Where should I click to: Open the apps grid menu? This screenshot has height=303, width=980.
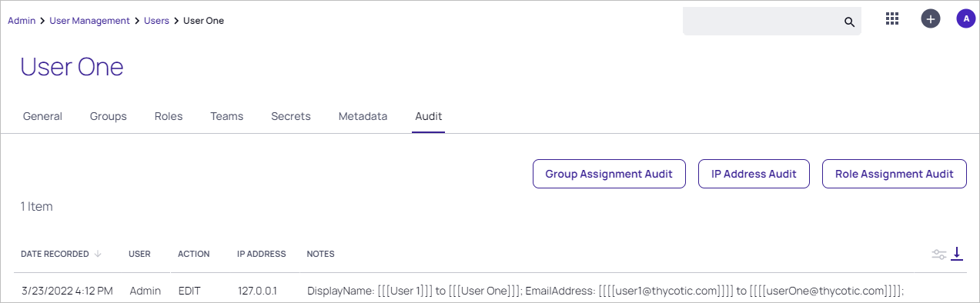click(x=892, y=19)
